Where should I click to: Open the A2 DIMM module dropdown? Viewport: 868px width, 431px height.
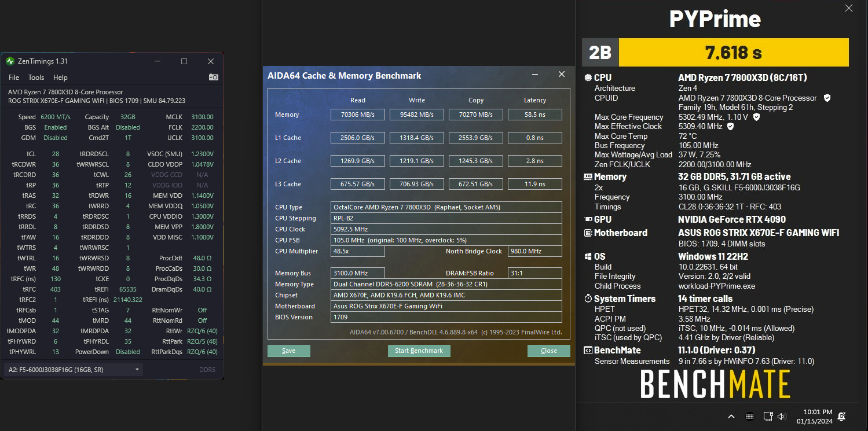[x=73, y=369]
